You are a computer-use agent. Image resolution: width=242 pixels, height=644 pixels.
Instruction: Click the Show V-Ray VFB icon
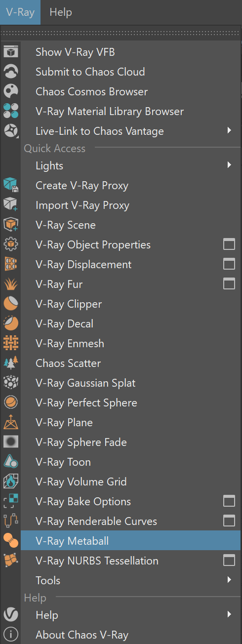[x=11, y=52]
